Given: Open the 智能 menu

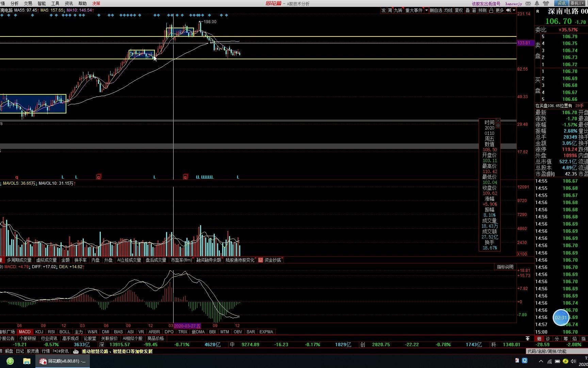Looking at the screenshot, I should (42, 3).
